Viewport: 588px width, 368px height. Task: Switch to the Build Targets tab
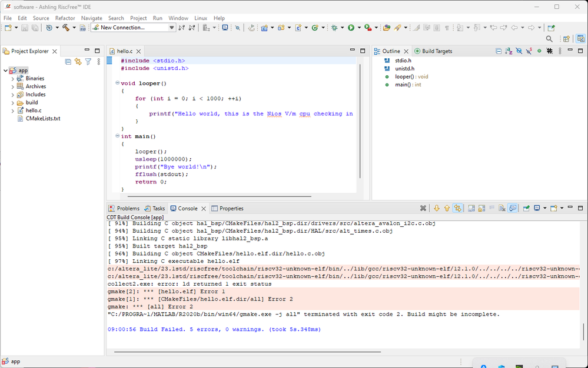coord(433,51)
